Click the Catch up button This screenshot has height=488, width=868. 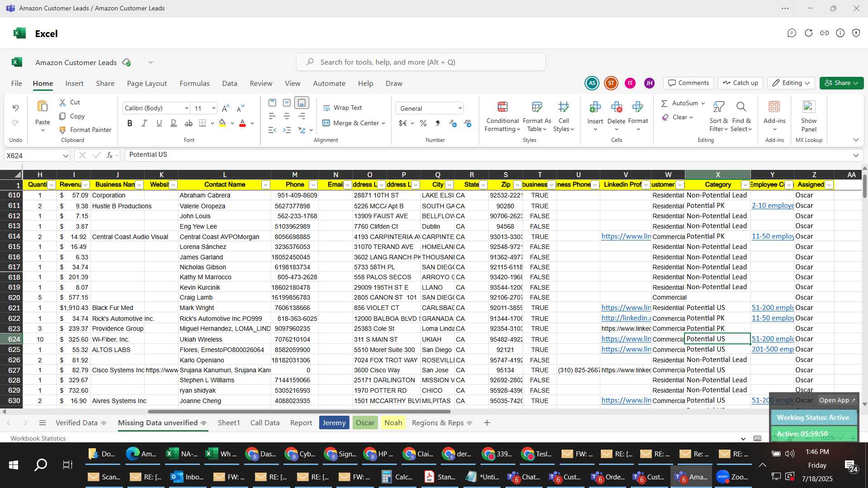pos(740,83)
